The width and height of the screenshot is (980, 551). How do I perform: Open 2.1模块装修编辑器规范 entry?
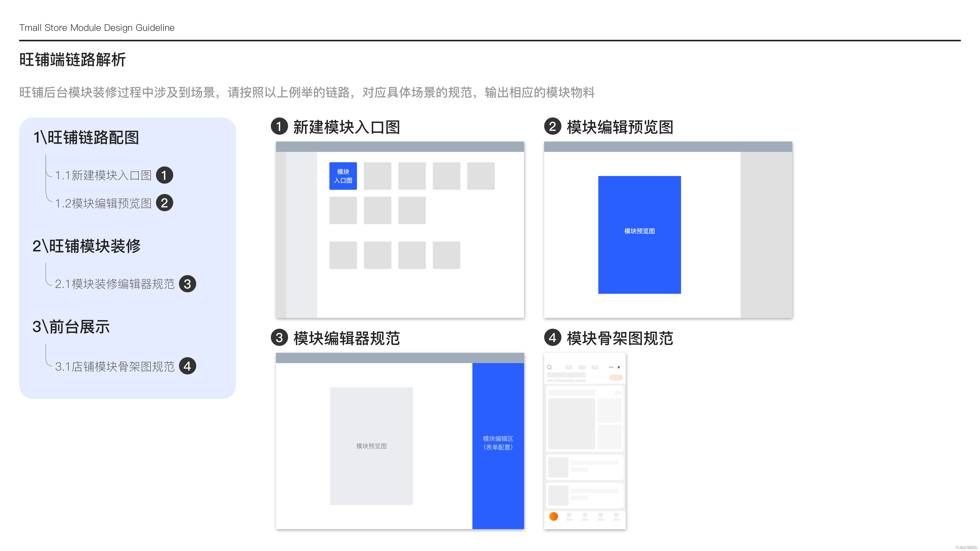[x=114, y=284]
